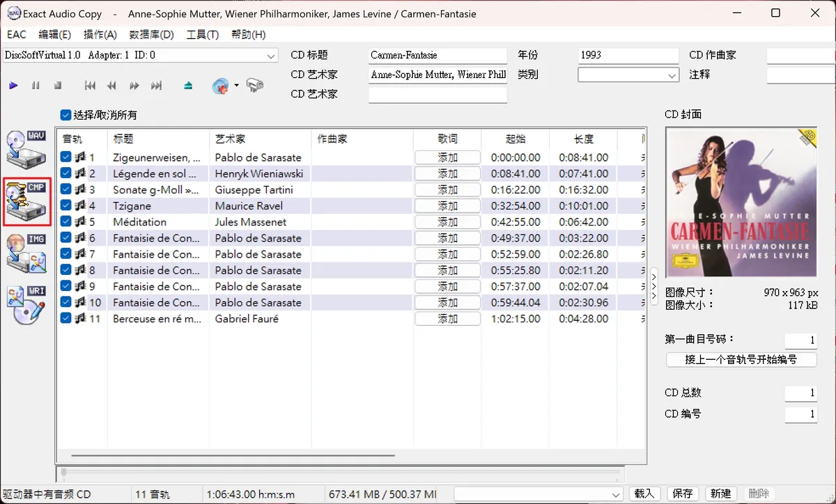Click the CD 标题 field Carmen-Fantasie

438,56
